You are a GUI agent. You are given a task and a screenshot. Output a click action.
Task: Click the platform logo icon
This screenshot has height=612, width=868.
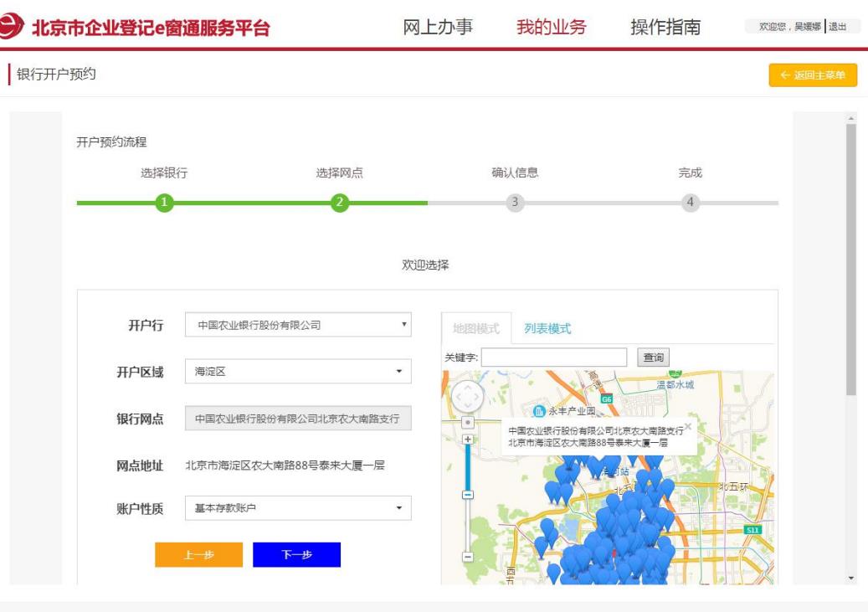(13, 27)
